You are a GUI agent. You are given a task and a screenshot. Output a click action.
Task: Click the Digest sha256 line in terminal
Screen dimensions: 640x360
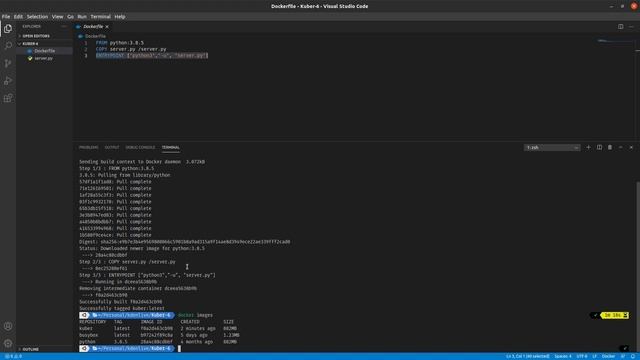point(184,242)
